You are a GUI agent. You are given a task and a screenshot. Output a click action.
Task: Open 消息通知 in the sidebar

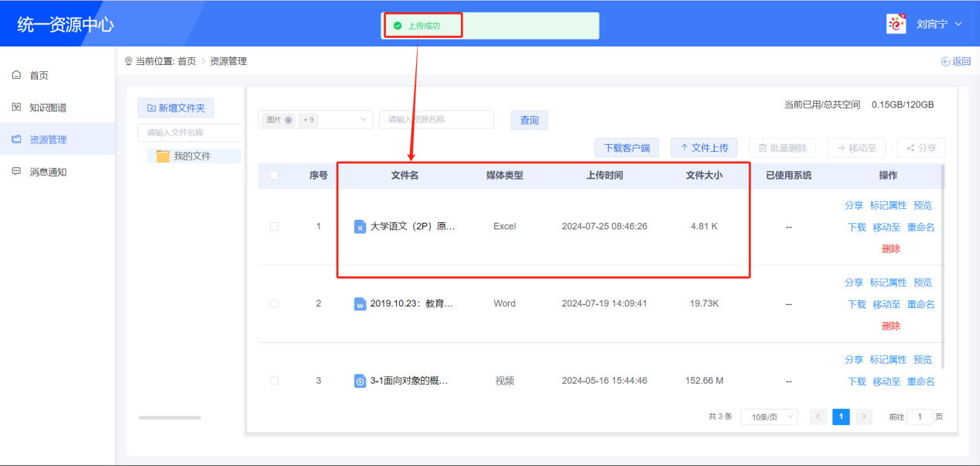pyautogui.click(x=47, y=172)
